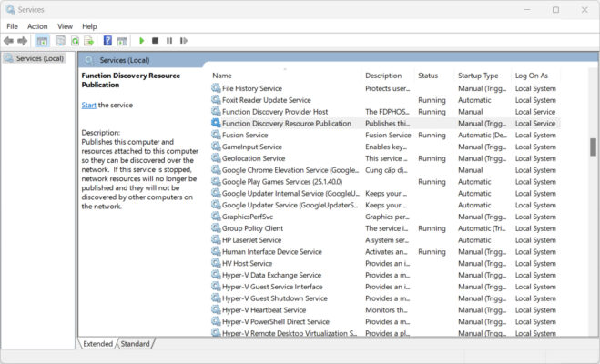Switch to the Extended tab
Viewport: 600px width, 364px height.
98,344
